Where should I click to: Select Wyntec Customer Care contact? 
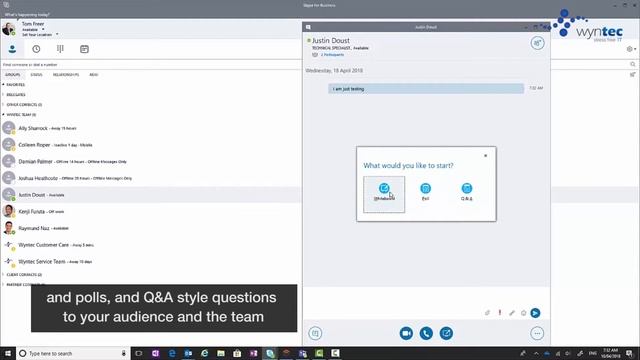(151, 245)
